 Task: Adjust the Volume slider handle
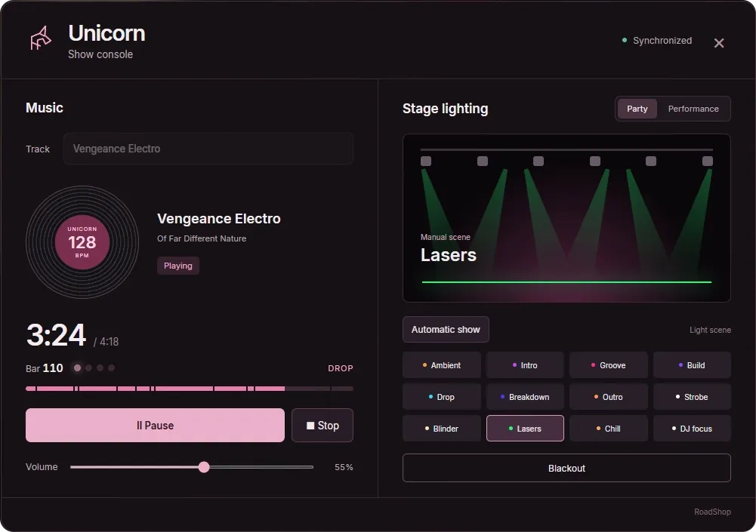click(x=204, y=466)
